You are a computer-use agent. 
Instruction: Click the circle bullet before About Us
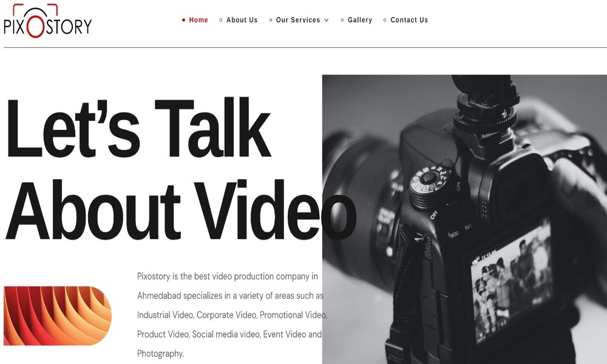pos(221,20)
